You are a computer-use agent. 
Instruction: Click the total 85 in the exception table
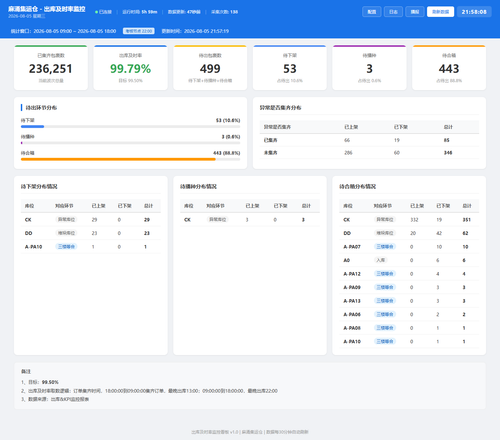446,140
